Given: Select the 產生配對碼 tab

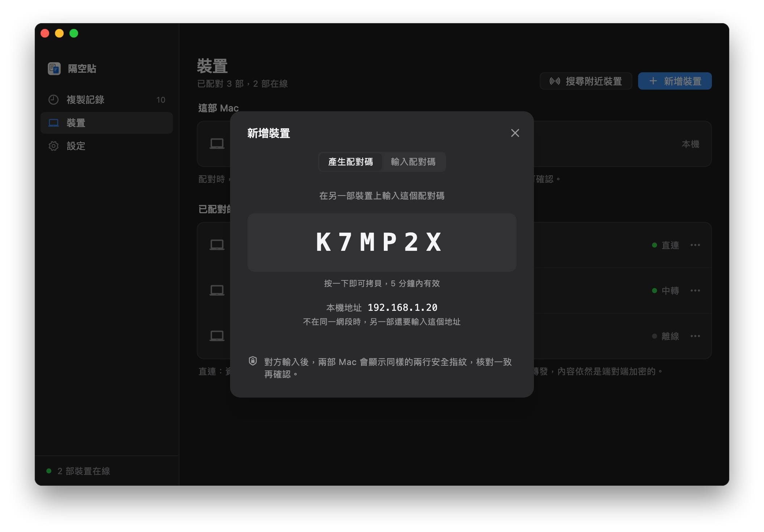Looking at the screenshot, I should click(x=351, y=162).
